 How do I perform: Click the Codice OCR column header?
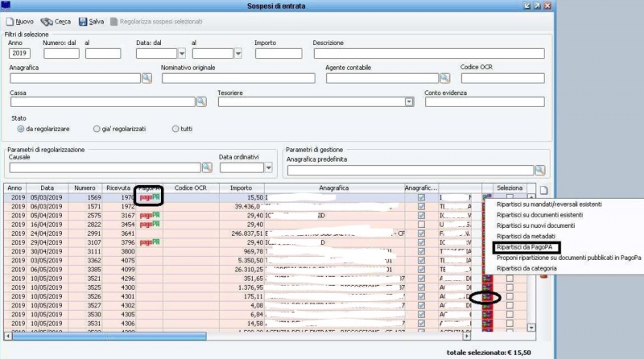190,188
